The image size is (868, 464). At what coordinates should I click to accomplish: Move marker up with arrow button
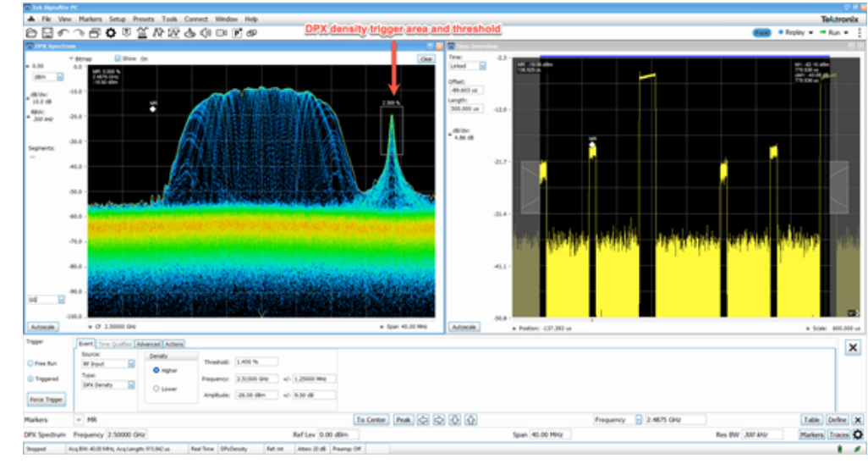tap(470, 420)
